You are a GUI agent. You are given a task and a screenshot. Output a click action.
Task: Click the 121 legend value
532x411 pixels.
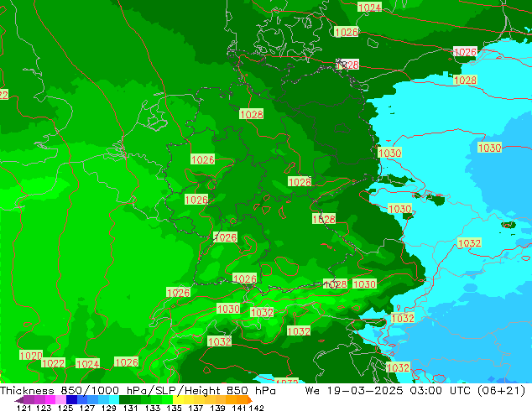[x=23, y=408]
